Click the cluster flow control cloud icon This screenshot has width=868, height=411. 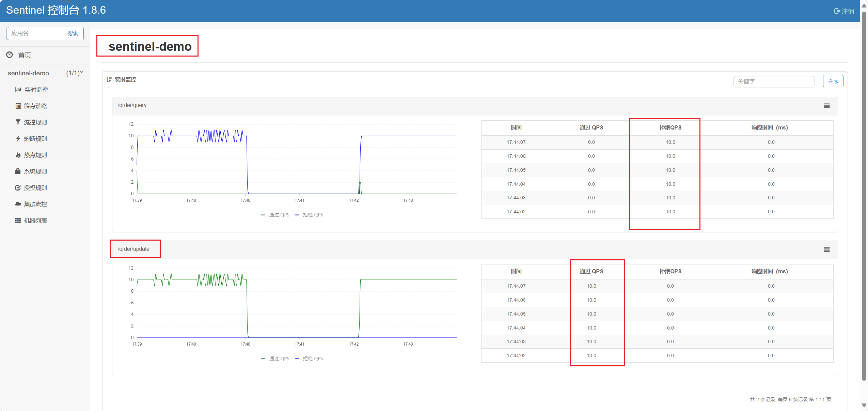[18, 204]
